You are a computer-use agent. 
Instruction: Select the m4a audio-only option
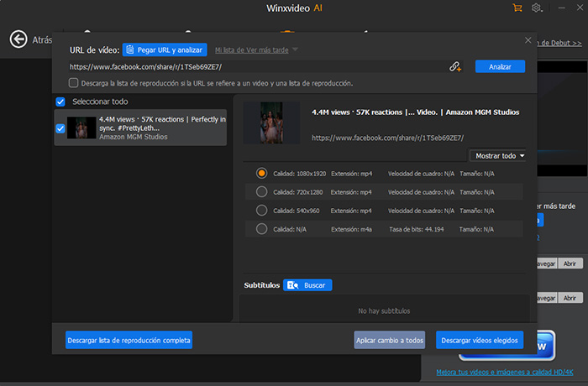[261, 228]
